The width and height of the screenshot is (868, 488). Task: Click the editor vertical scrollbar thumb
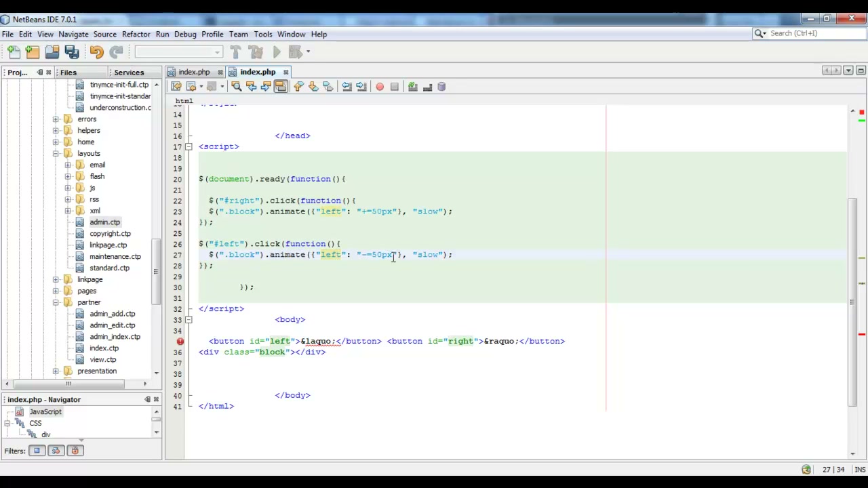pos(852,302)
